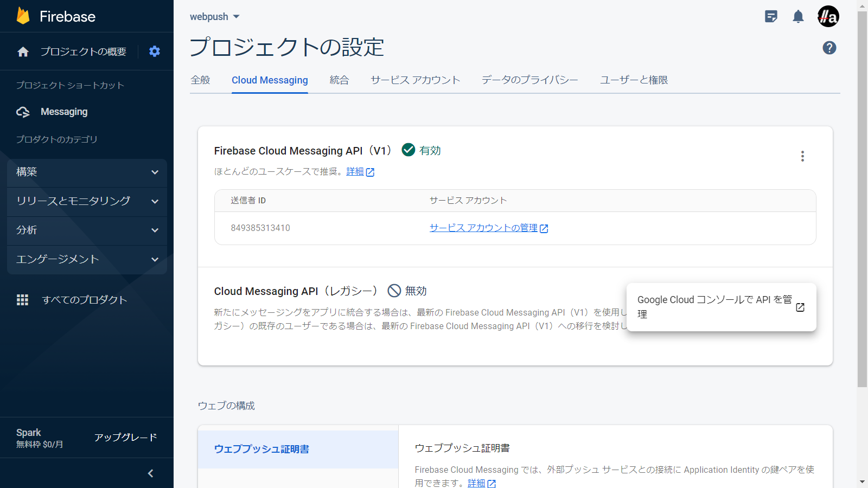
Task: Open Messaging shortcut in sidebar
Action: (x=64, y=112)
